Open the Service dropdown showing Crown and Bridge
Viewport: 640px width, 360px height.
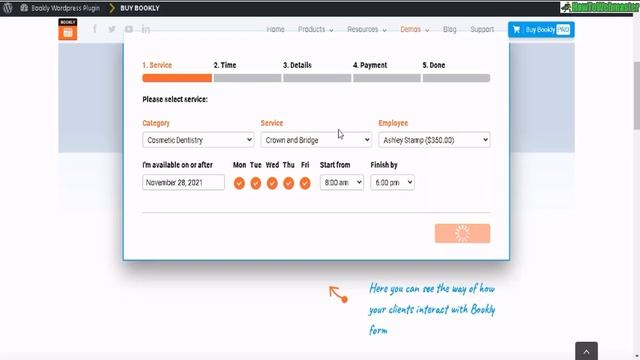(x=316, y=140)
